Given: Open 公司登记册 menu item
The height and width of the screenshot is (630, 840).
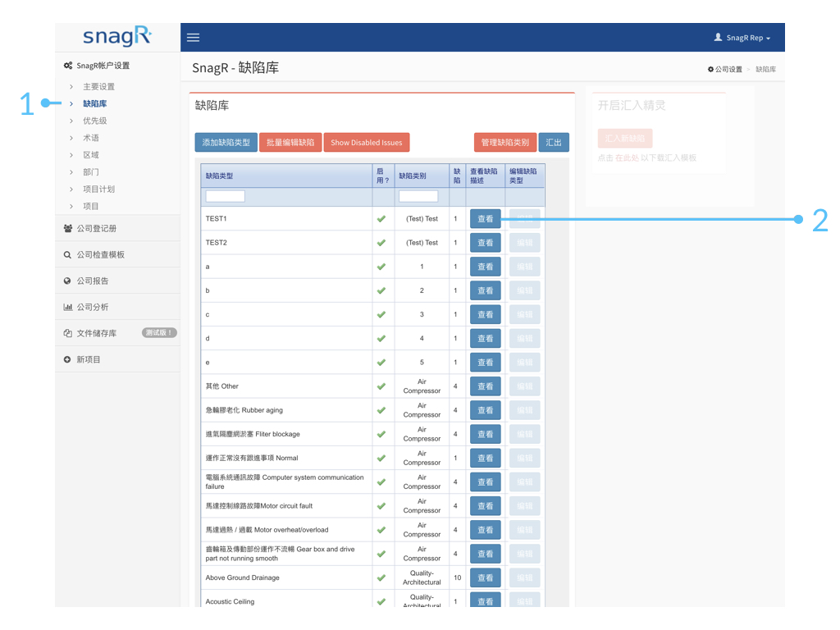Looking at the screenshot, I should click(x=117, y=228).
